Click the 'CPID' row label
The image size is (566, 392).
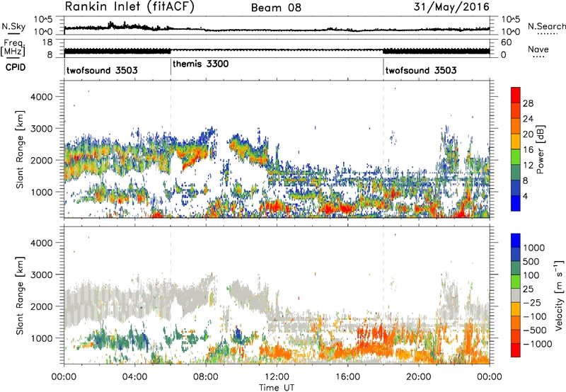pos(16,67)
